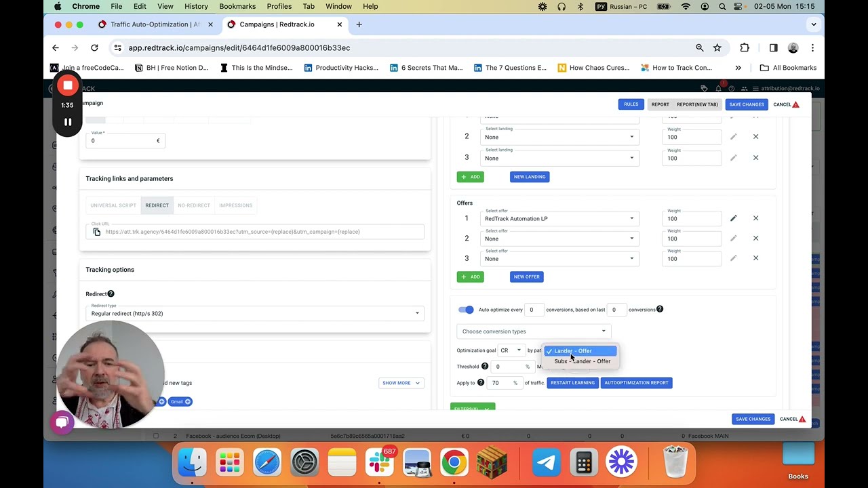
Task: Remove landing 3 with X icon
Action: 755,158
